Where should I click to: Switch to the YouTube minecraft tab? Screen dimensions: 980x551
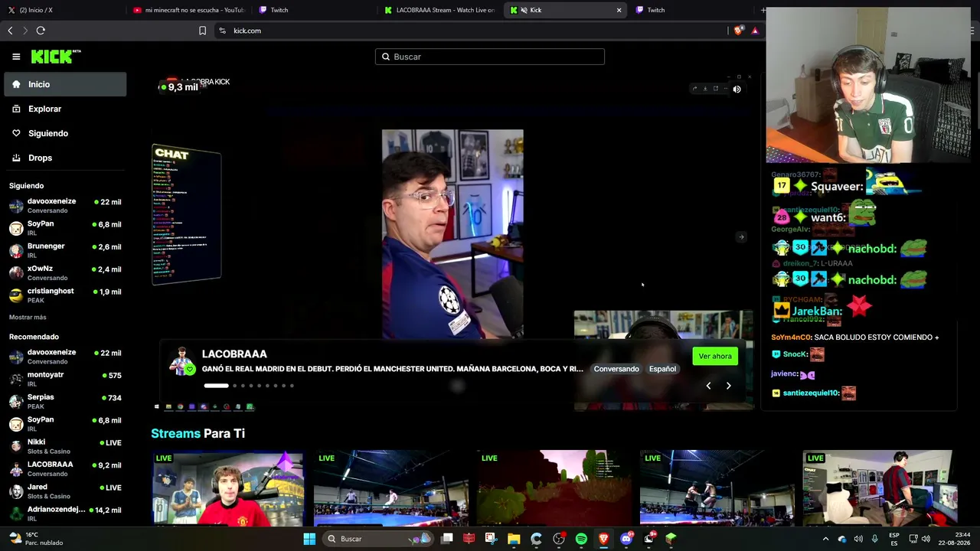tap(188, 10)
